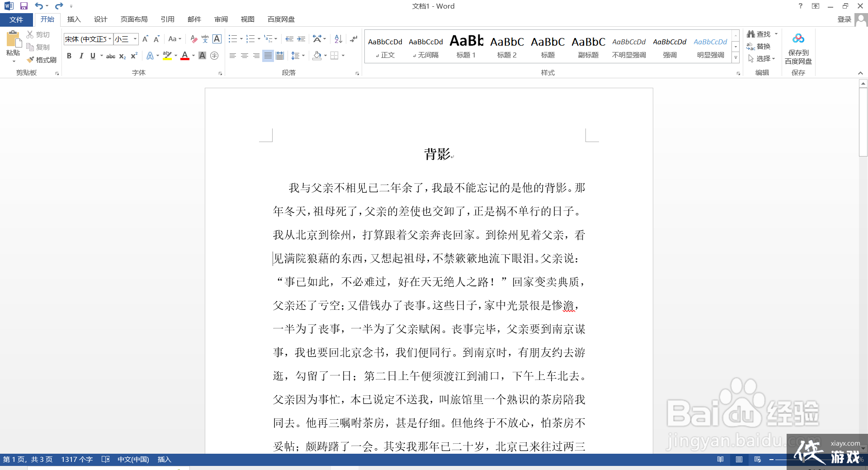Apply the 标题 1 heading style

tap(466, 46)
